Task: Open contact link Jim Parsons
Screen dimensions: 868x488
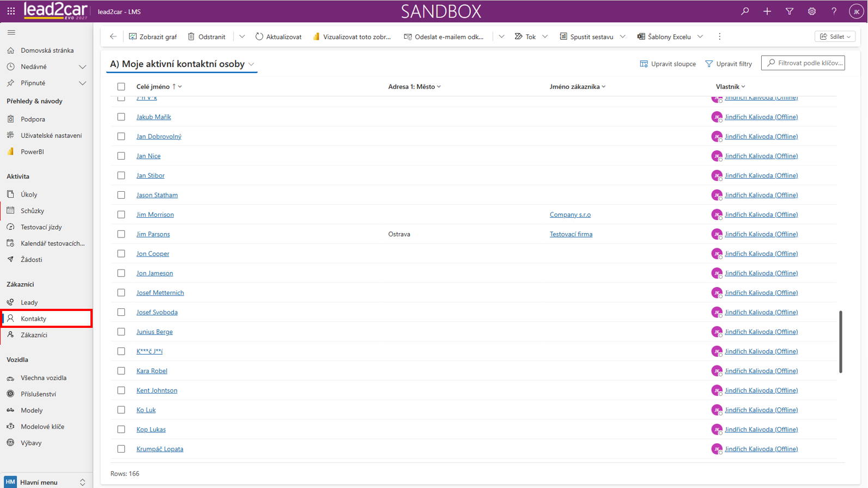Action: pos(153,234)
